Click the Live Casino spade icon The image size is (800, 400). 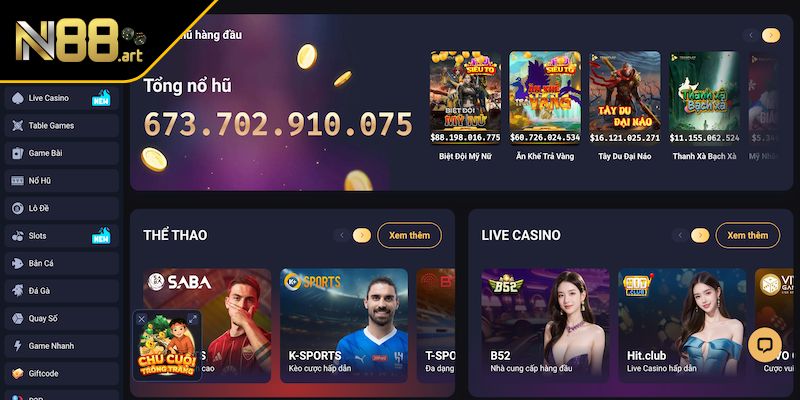tap(18, 98)
